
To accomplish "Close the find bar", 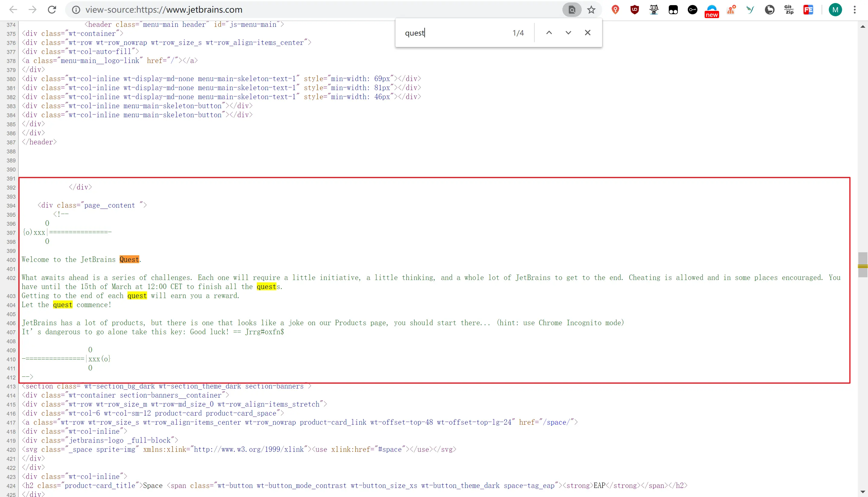I will [x=587, y=33].
